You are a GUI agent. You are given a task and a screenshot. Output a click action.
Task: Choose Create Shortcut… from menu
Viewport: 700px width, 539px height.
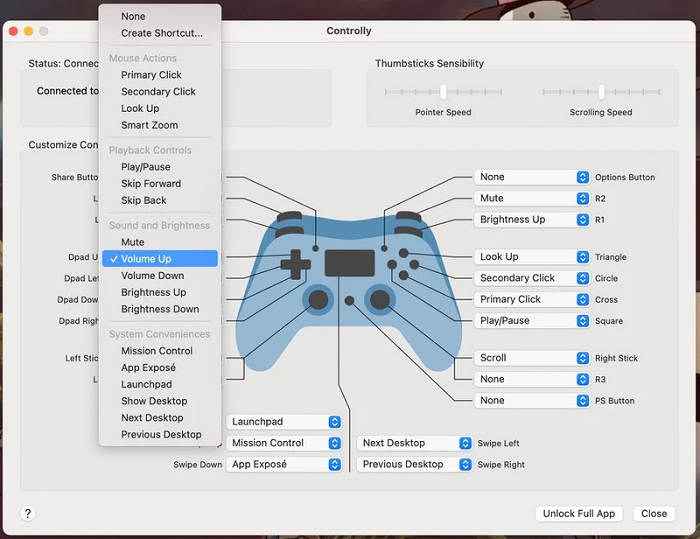pos(160,33)
